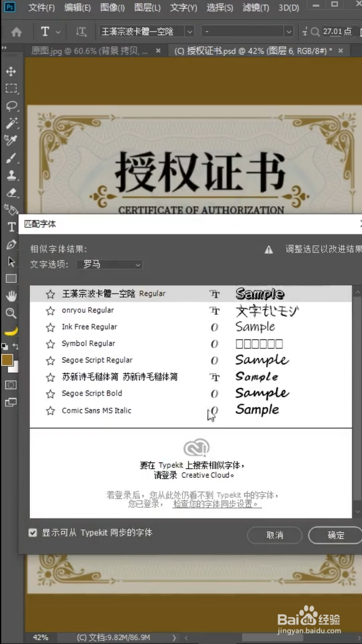Toggle 显示可从 Typekit 同步的字体 checkbox

click(x=33, y=533)
